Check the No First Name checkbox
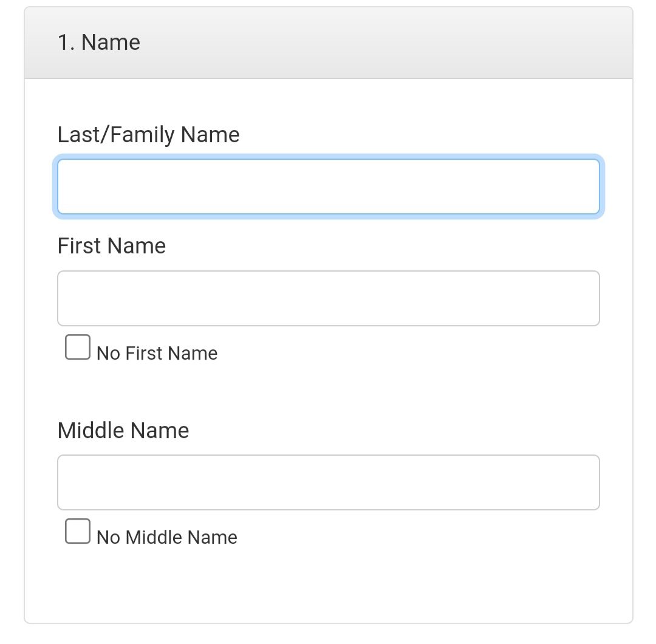This screenshot has width=656, height=644. (x=78, y=348)
